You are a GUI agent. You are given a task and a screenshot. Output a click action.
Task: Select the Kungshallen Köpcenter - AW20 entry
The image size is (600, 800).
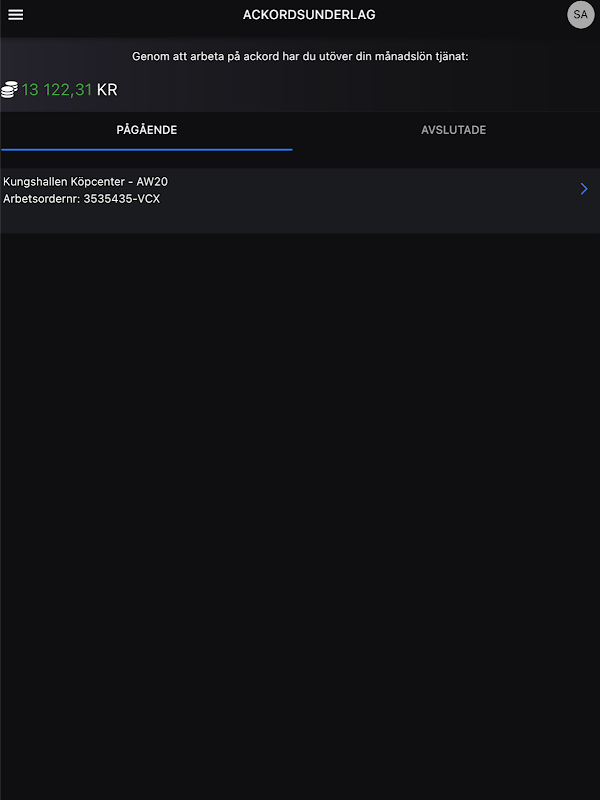[300, 201]
